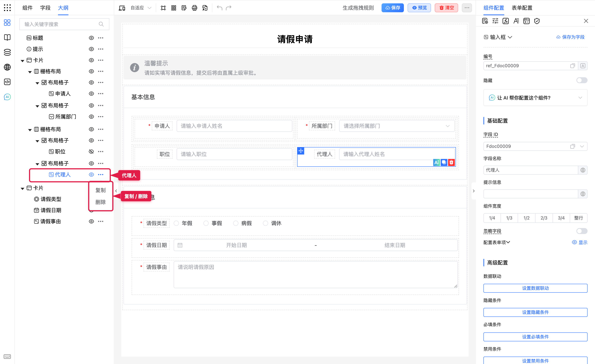Screen dimensions: 595x364
Task: Toggle the 隐藏 switch
Action: tap(582, 80)
